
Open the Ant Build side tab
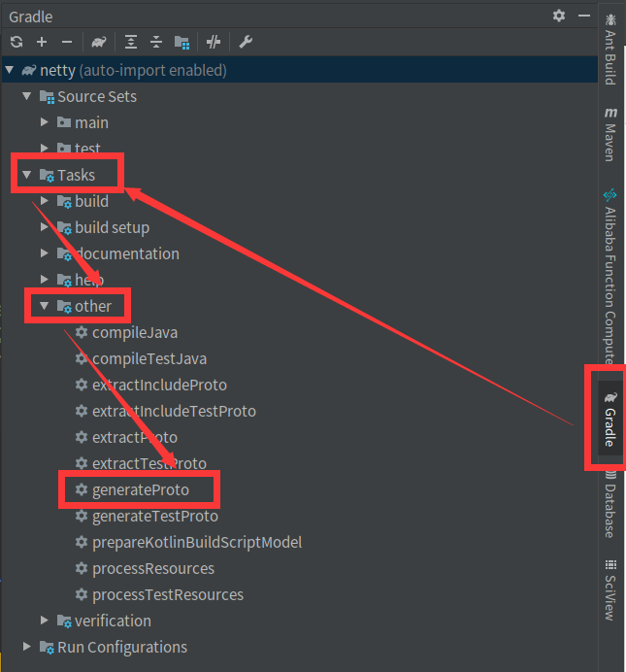[610, 50]
